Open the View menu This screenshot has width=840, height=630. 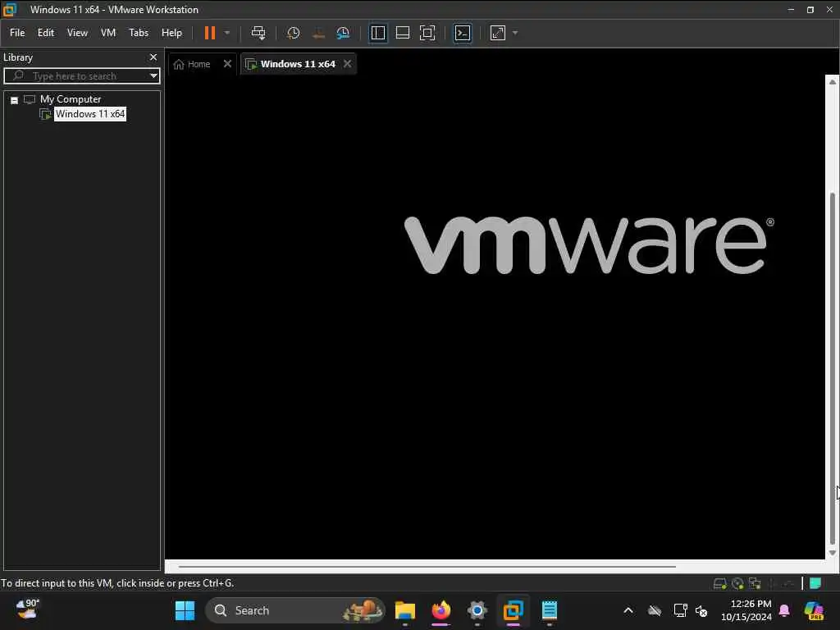tap(77, 33)
